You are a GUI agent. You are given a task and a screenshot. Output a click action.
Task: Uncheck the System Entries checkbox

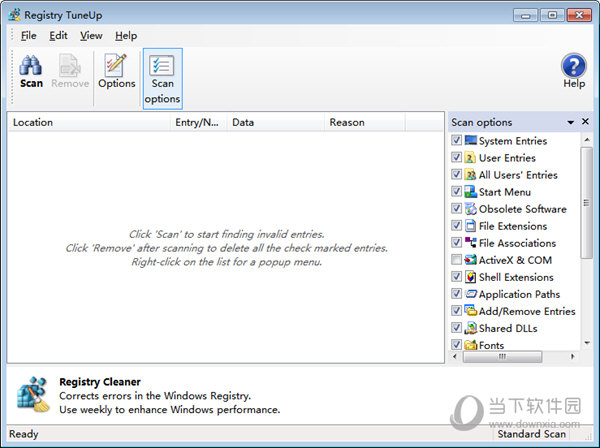[x=456, y=140]
